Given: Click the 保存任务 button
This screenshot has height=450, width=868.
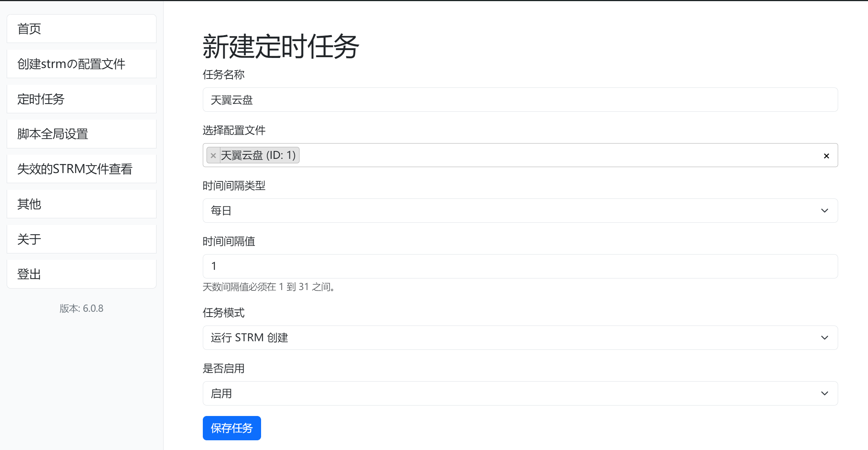Looking at the screenshot, I should 232,428.
